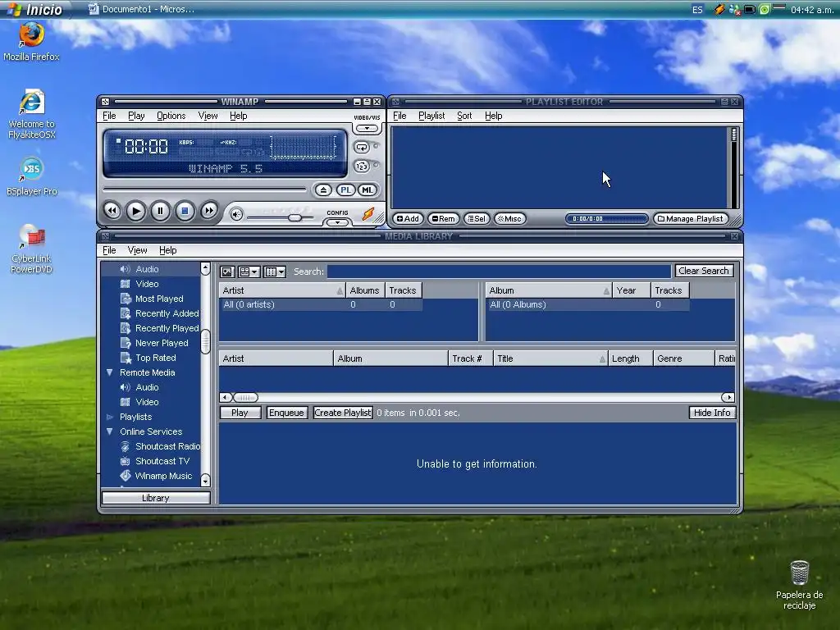The image size is (840, 630).
Task: Select the Top Rated view
Action: 155,358
